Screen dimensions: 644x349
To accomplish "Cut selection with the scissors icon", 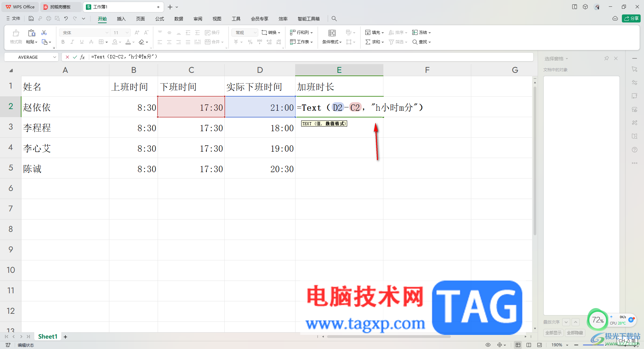I will point(44,33).
